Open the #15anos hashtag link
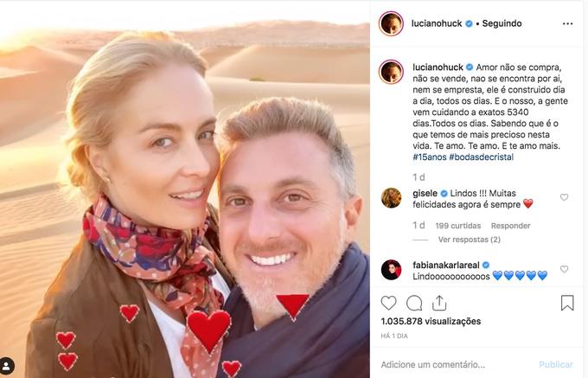This screenshot has height=378, width=588. click(x=430, y=157)
